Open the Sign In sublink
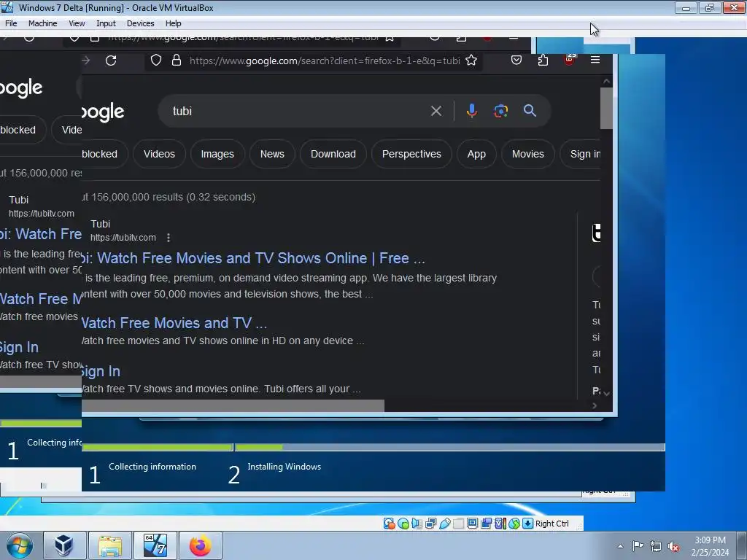This screenshot has height=560, width=747. [101, 371]
